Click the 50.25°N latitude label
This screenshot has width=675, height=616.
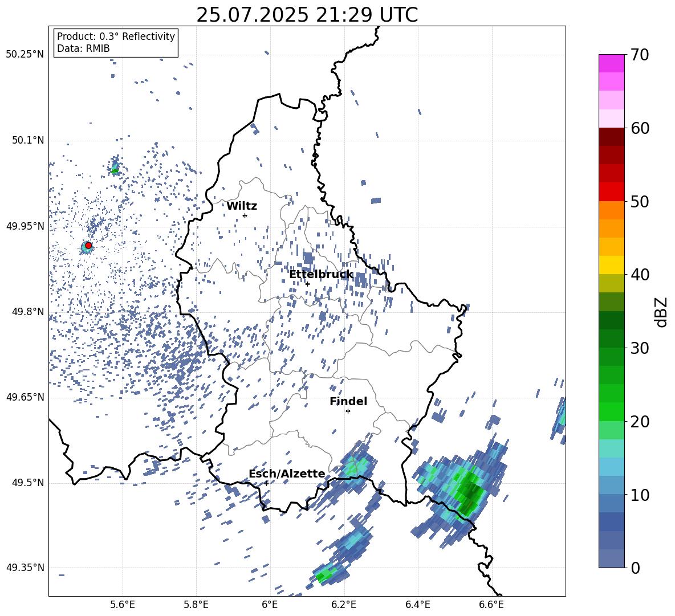pyautogui.click(x=25, y=55)
